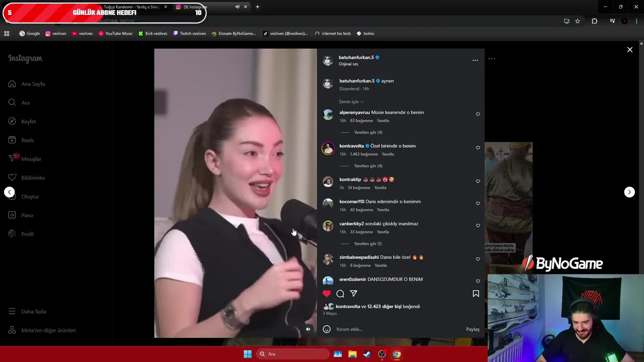This screenshot has width=644, height=362.
Task: Open Kick veslives bookmark
Action: [152, 34]
